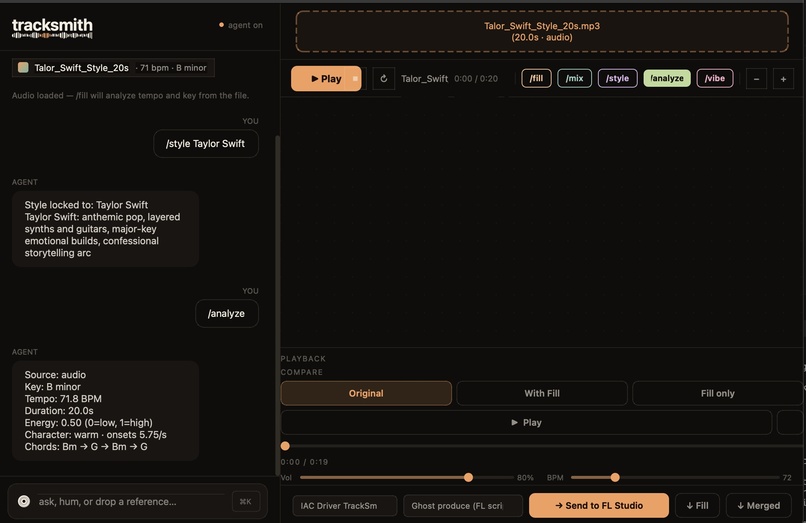The height and width of the screenshot is (523, 806).
Task: Click the Tempo: 71.8 BPM line
Action: [x=63, y=399]
